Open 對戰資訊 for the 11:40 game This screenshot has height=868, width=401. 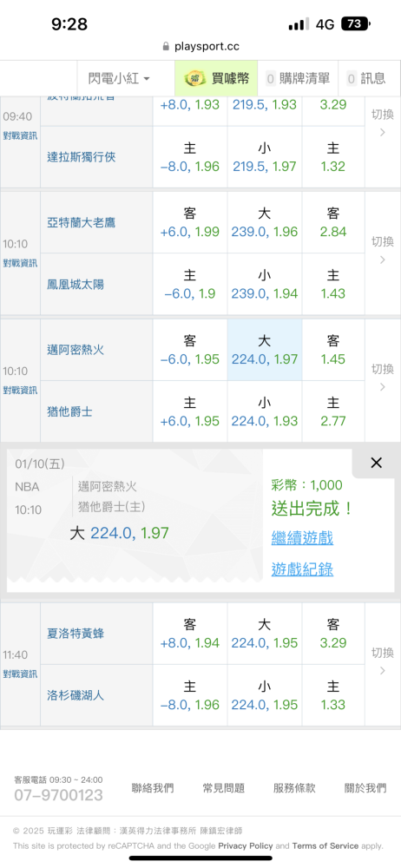20,674
